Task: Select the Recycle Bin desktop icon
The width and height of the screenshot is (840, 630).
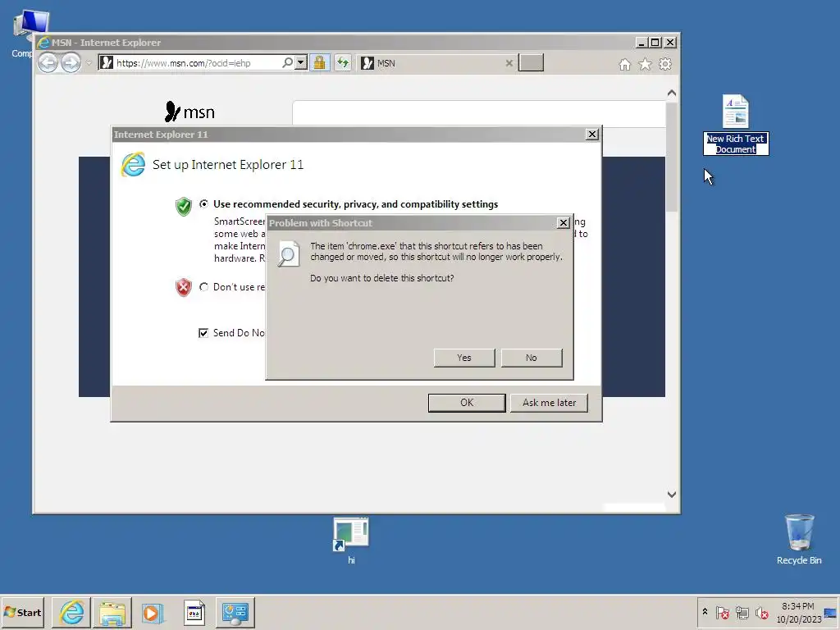Action: (x=799, y=539)
